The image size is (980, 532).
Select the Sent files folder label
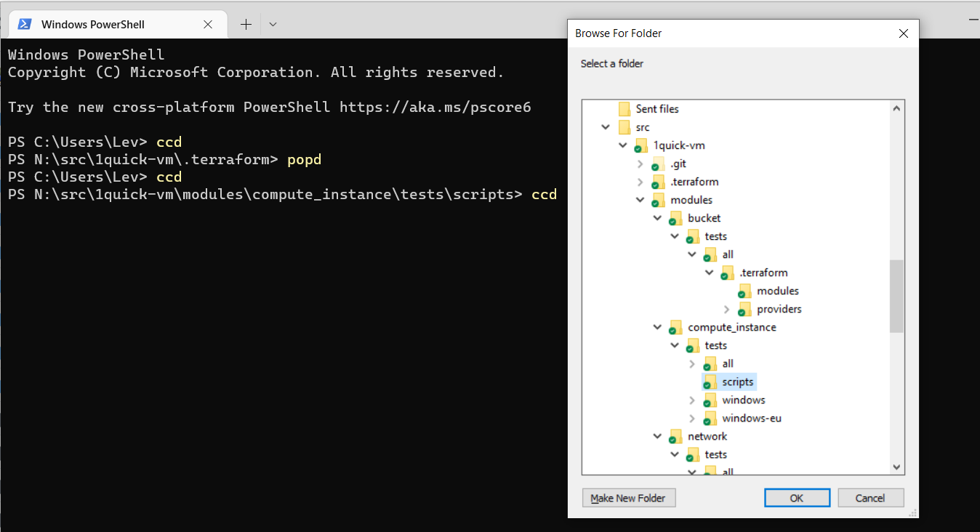click(x=657, y=109)
